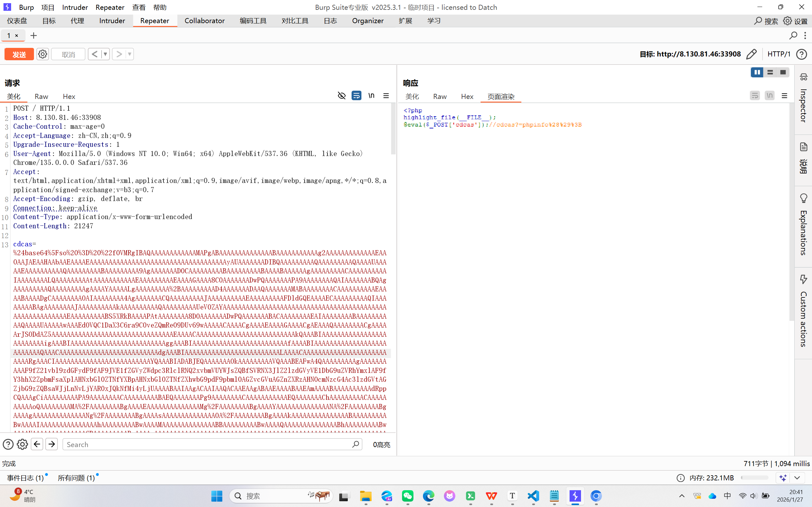The height and width of the screenshot is (507, 812).
Task: Expand the chevron next to AI sparkle button
Action: [797, 478]
